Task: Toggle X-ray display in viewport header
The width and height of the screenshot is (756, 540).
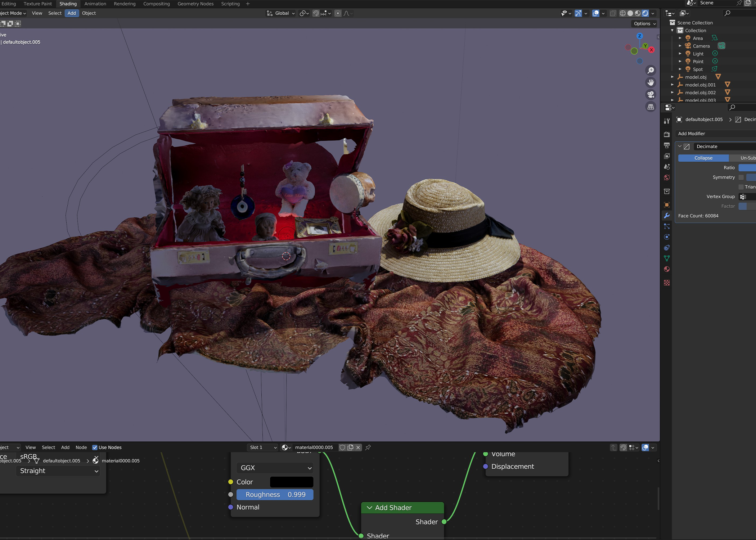Action: [613, 13]
